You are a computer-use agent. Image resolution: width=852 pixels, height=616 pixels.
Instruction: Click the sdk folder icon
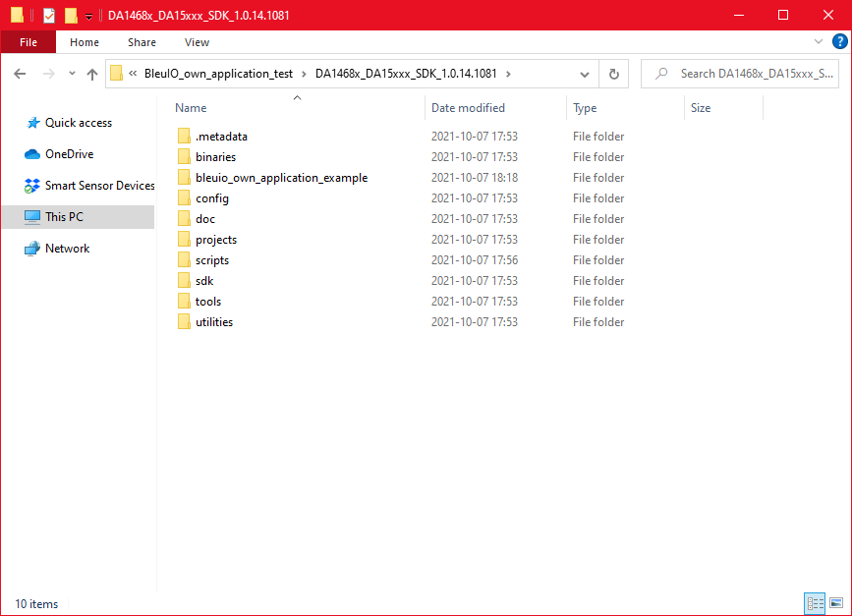[x=184, y=280]
